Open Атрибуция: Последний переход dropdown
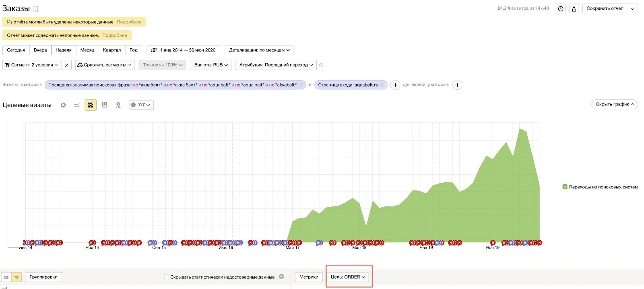644x289 pixels. coord(276,65)
